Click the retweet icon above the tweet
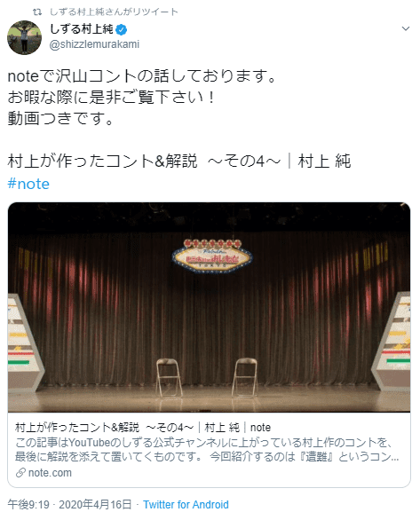Viewport: 420px width, 520px height. 37,12
